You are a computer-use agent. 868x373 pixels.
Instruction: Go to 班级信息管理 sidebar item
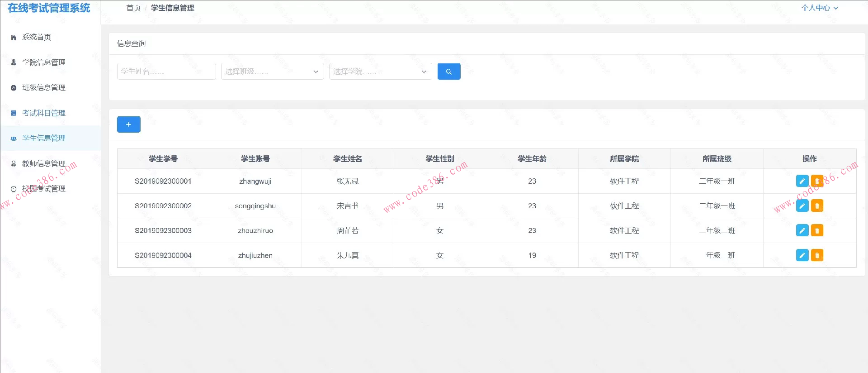click(x=44, y=87)
